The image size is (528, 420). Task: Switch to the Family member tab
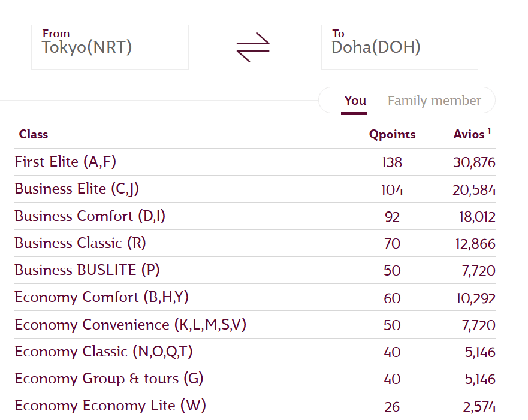pyautogui.click(x=434, y=101)
